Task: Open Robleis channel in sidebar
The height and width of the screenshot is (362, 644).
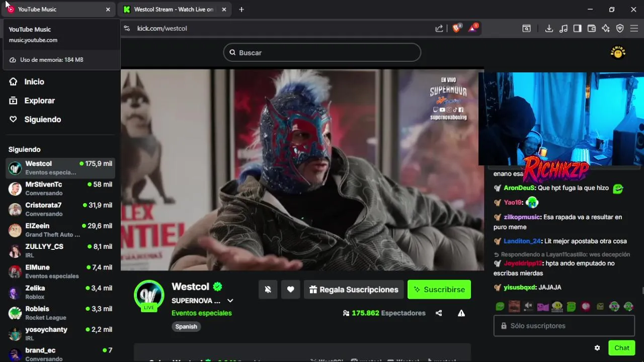Action: click(60, 313)
